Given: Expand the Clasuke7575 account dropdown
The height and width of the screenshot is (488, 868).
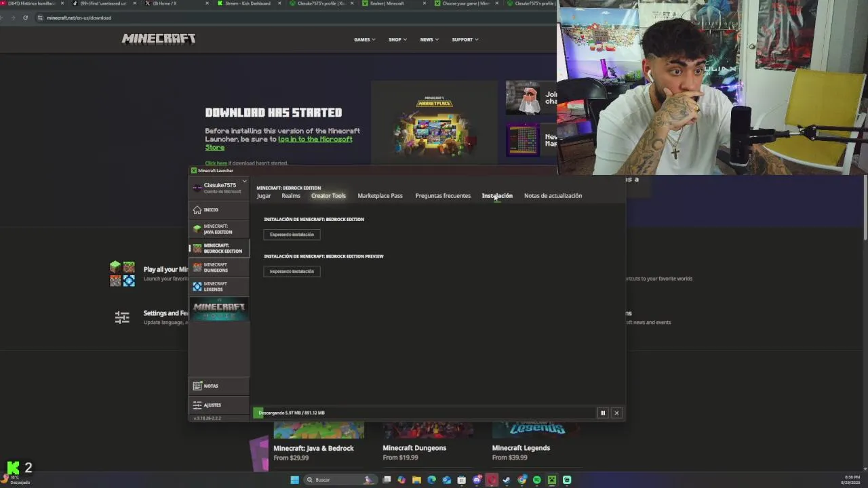Looking at the screenshot, I should point(244,182).
